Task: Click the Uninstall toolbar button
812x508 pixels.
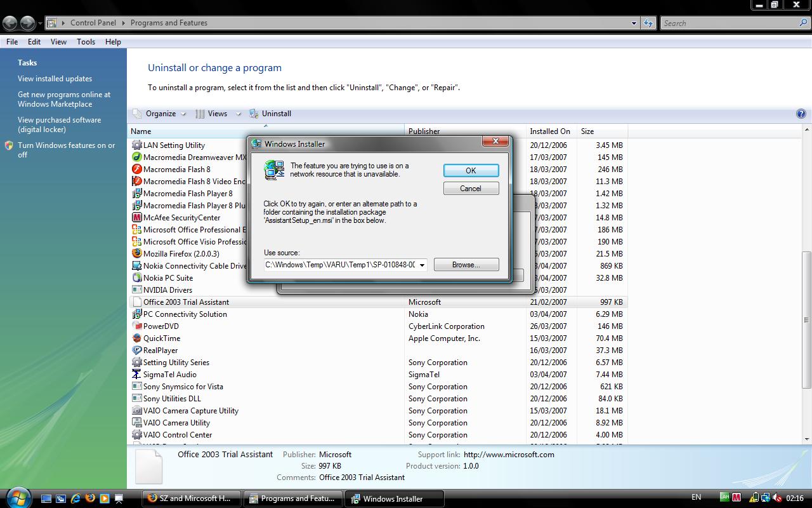Action: point(270,114)
